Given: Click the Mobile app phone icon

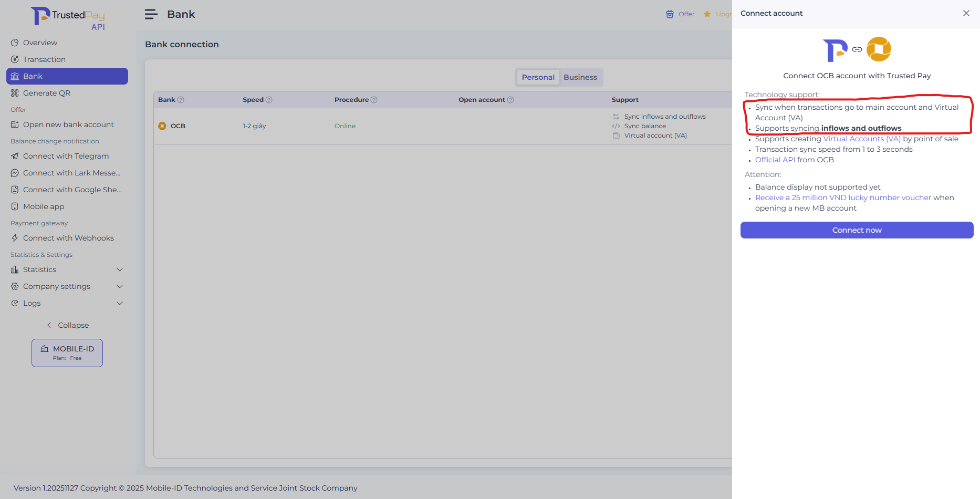Looking at the screenshot, I should pos(15,206).
